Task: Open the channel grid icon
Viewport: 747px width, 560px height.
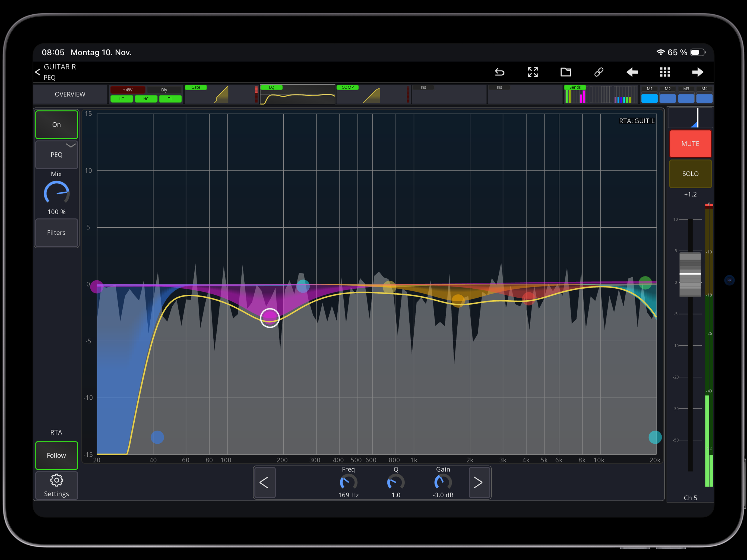Action: click(x=664, y=72)
